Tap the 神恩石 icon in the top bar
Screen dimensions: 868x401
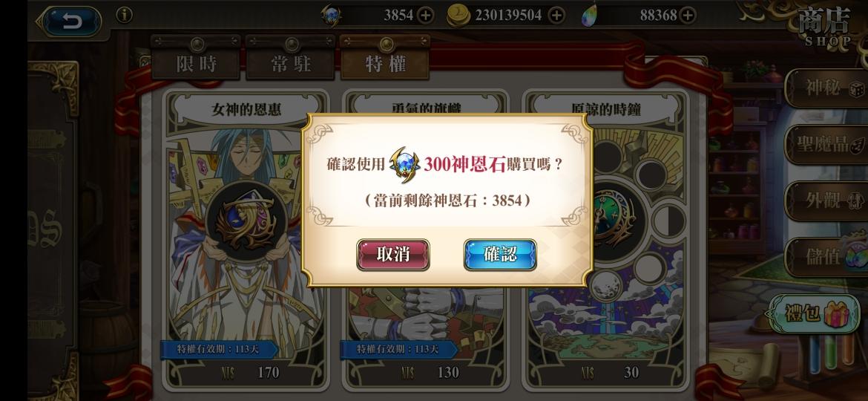tap(331, 15)
